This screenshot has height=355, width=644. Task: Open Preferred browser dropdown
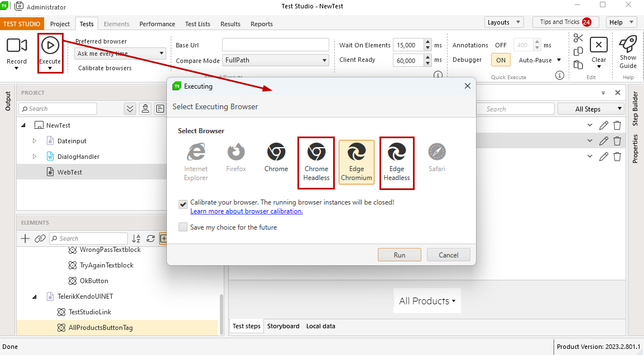121,54
